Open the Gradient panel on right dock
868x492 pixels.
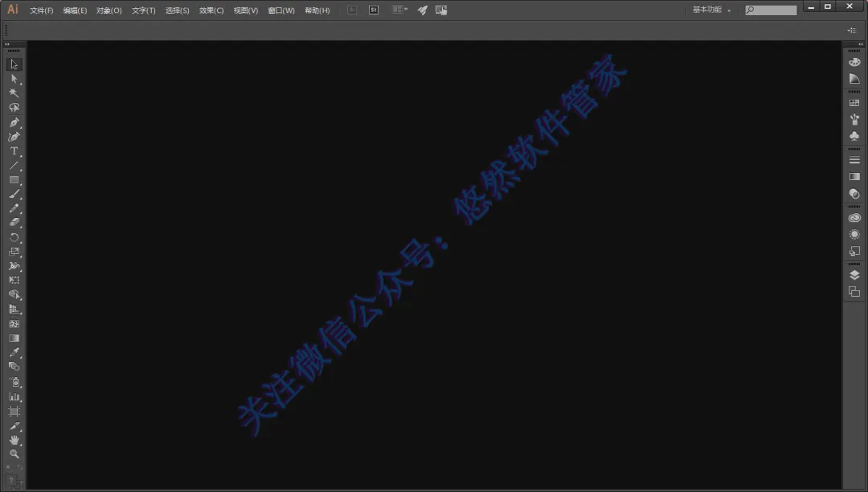(854, 177)
